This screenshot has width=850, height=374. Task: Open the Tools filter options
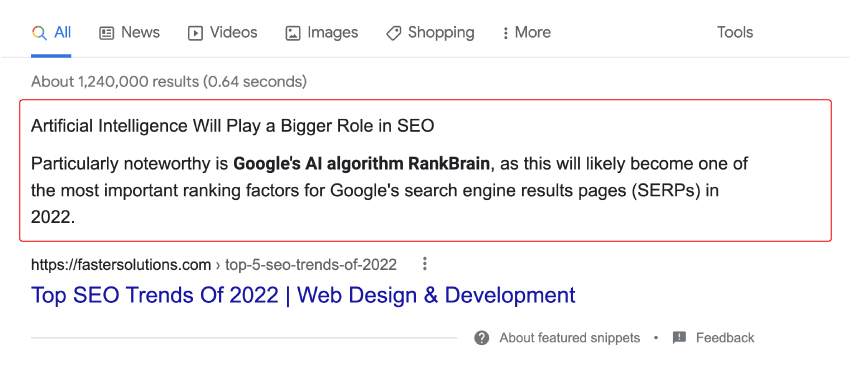735,33
